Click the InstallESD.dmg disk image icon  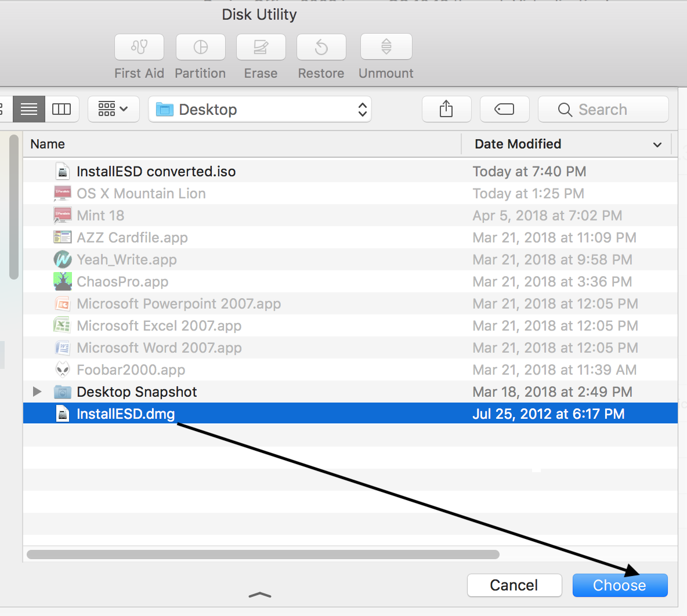(63, 414)
